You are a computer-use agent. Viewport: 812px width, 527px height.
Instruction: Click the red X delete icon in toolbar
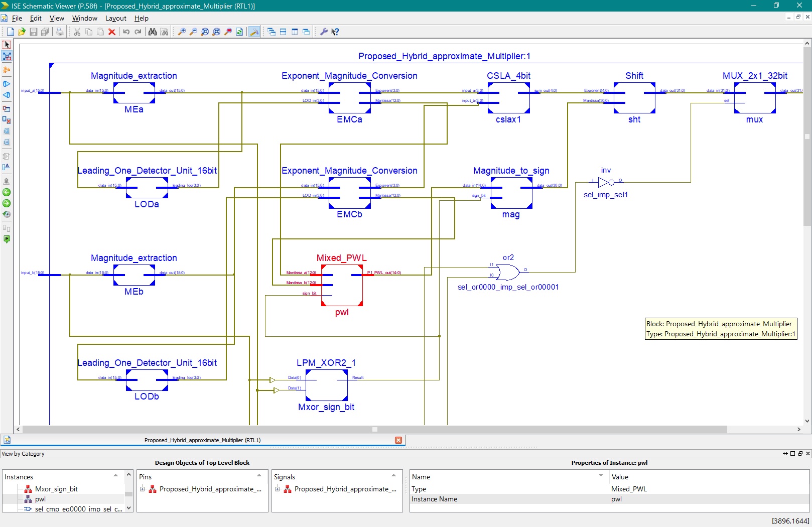pos(112,32)
